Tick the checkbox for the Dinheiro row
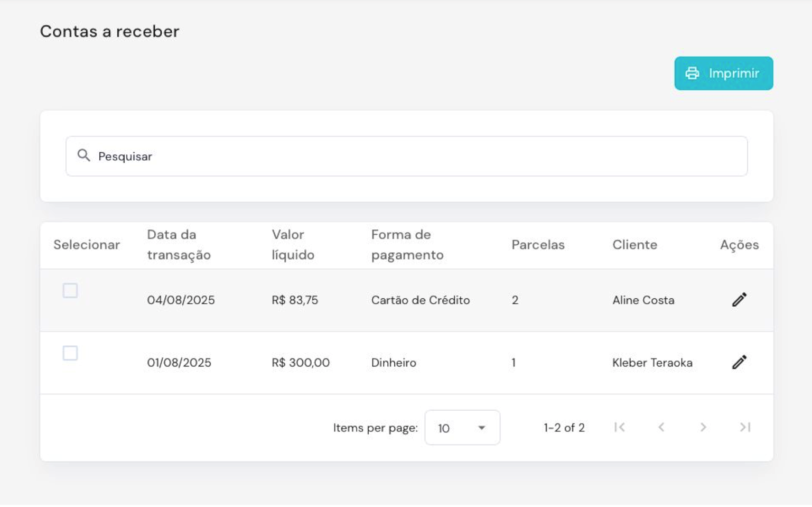812x507 pixels. [x=70, y=353]
